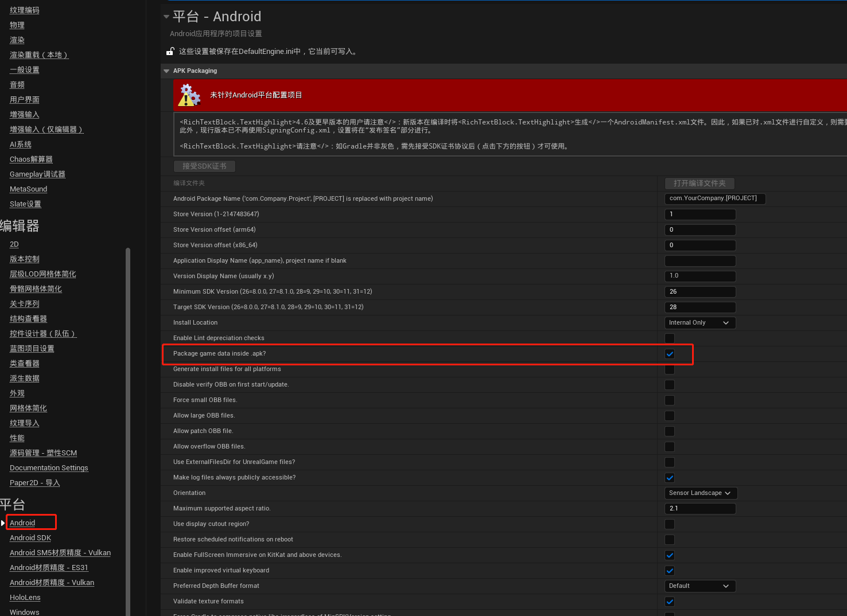
Task: Open MetaSound settings
Action: tap(29, 189)
